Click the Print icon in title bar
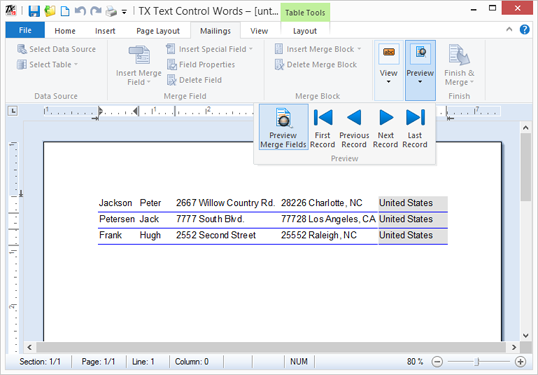Image resolution: width=538 pixels, height=375 pixels. pos(111,11)
